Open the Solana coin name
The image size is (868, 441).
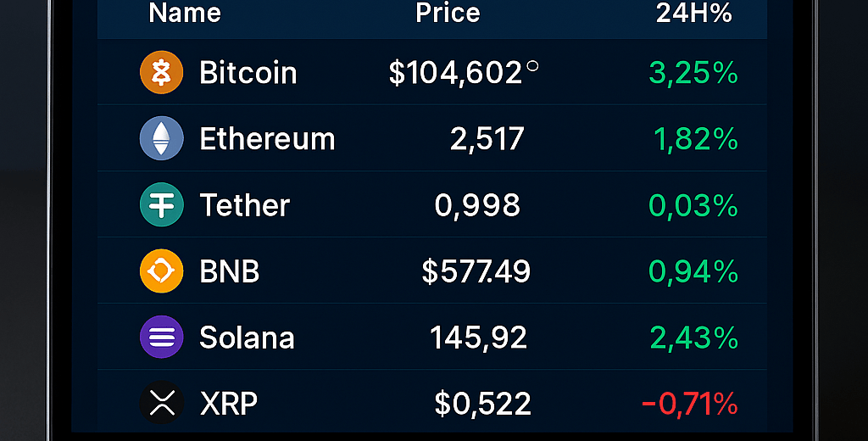(x=247, y=338)
